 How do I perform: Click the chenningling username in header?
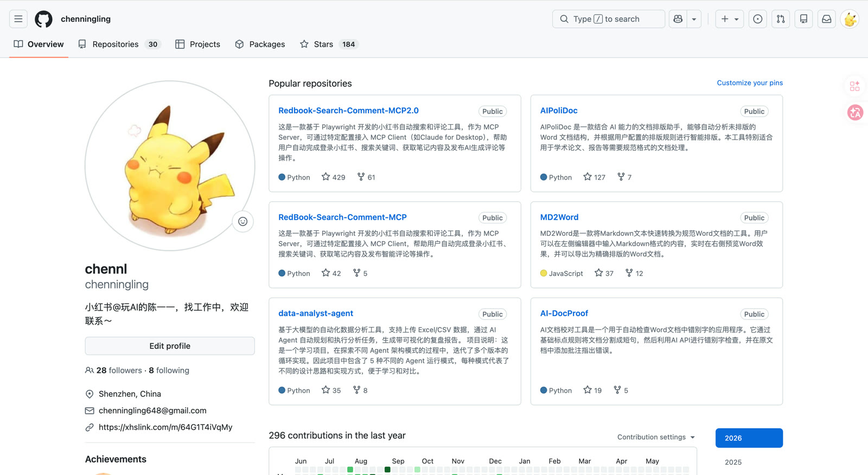tap(86, 19)
